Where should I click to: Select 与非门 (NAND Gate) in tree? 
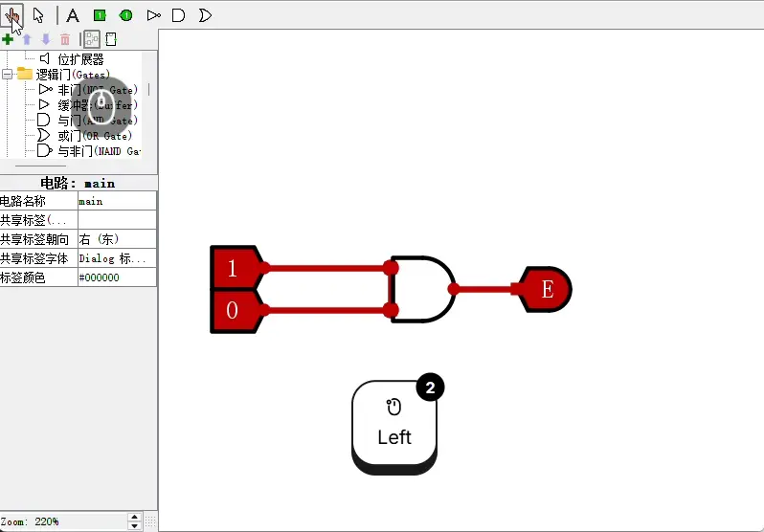[98, 151]
